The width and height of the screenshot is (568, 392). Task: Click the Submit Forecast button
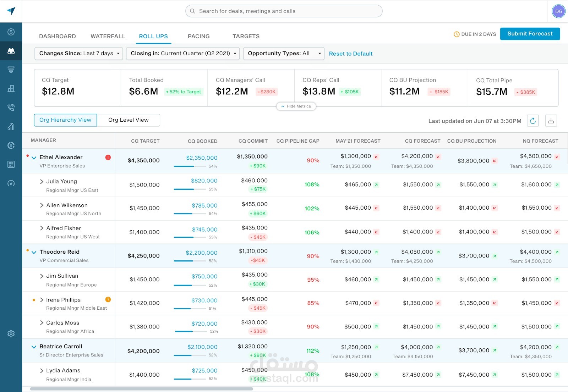[530, 34]
